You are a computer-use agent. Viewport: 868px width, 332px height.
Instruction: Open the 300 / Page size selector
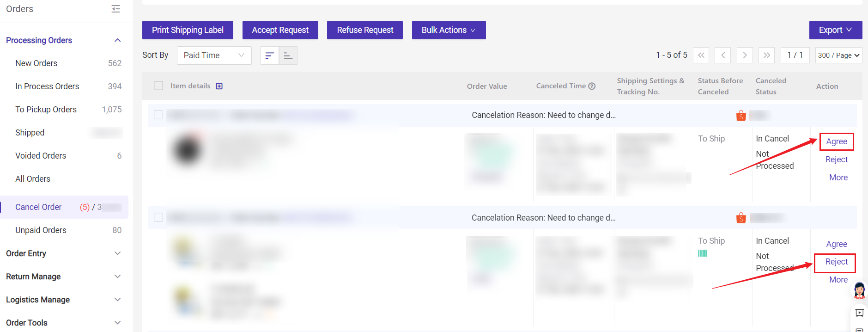point(838,55)
